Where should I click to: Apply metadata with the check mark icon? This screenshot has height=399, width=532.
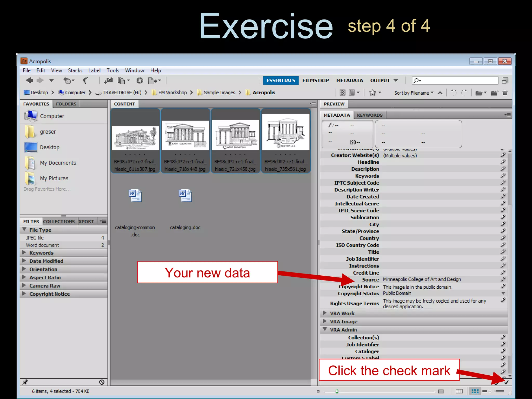point(506,382)
